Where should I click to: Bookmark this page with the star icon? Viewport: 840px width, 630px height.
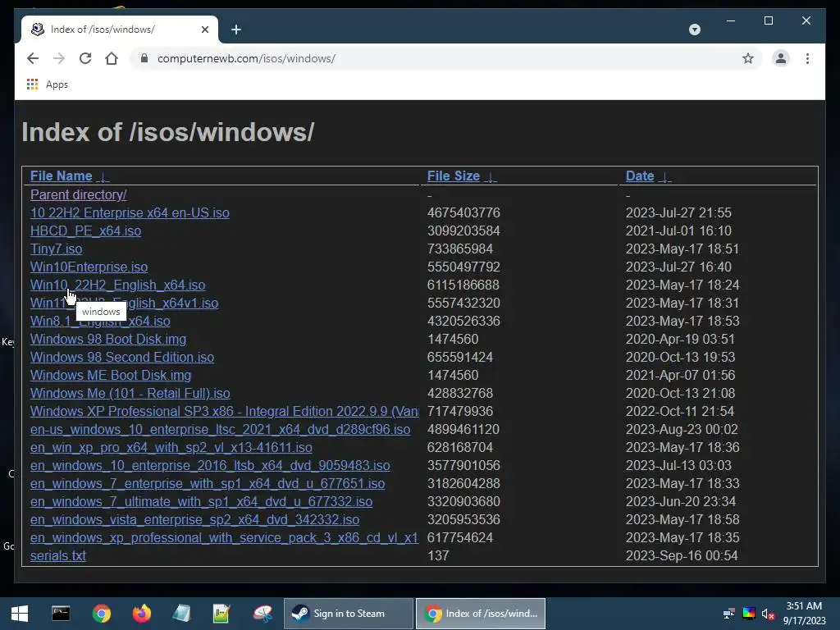click(x=748, y=58)
